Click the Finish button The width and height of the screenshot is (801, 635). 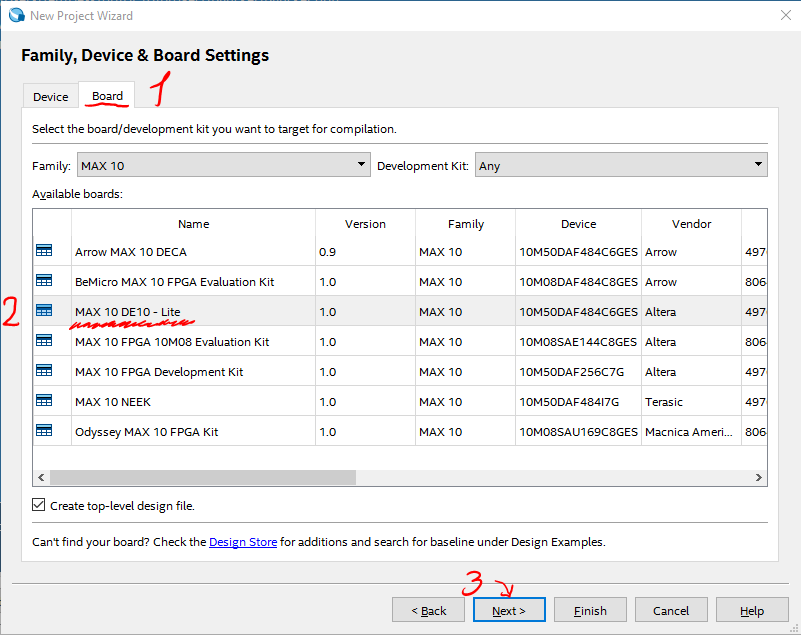tap(590, 610)
